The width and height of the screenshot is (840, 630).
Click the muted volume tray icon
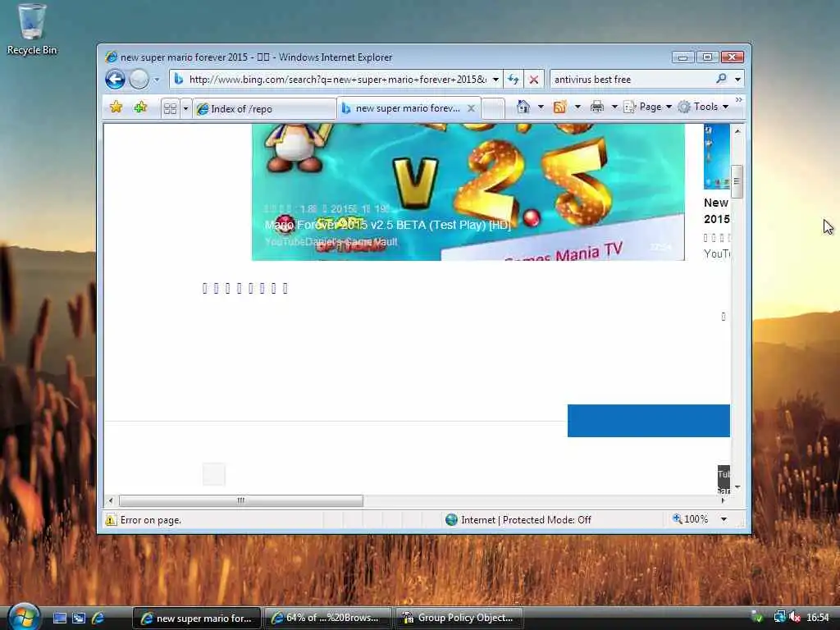point(795,617)
